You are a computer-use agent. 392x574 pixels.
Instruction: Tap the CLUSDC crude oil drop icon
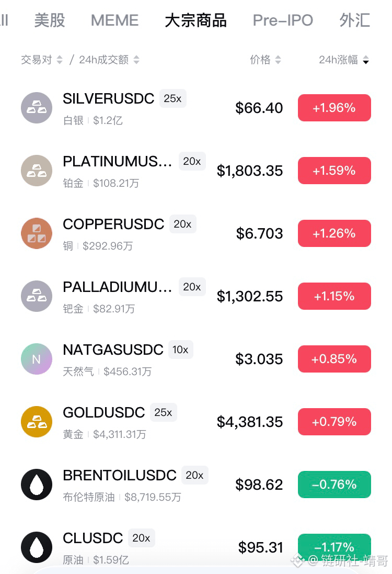(37, 547)
